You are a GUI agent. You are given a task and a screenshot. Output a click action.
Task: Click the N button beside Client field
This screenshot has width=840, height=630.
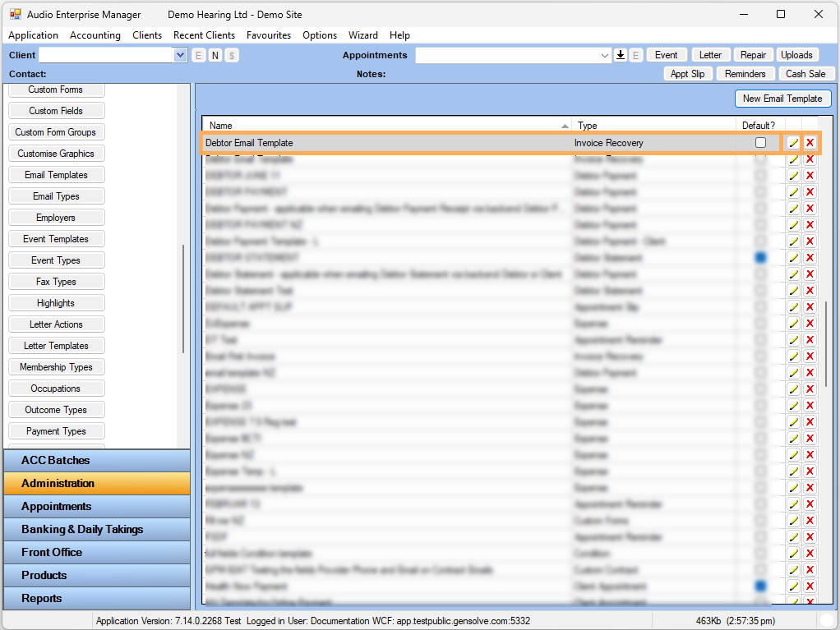pos(215,55)
